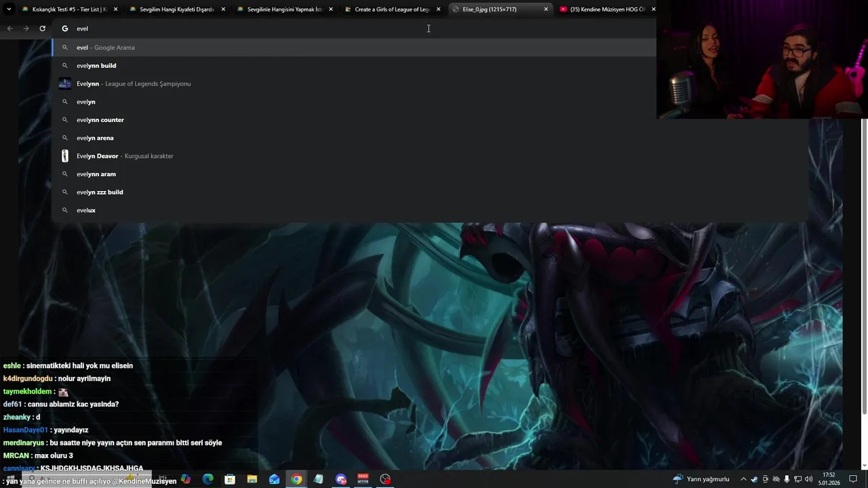Viewport: 868px width, 488px height.
Task: Select the 'evel - Google Arama' suggestion
Action: click(x=354, y=47)
